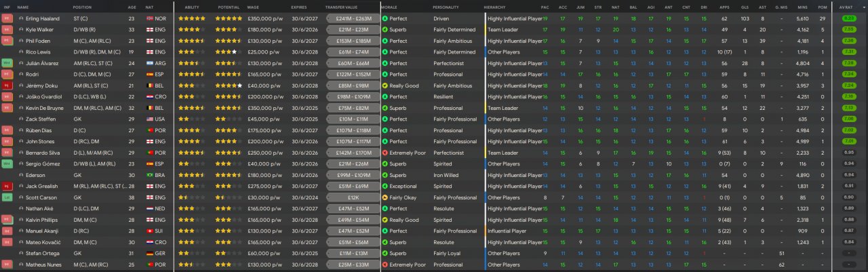Screen dimensions: 868x272
Task: Click the Switzerland flag in Akanji's row
Action: click(150, 231)
